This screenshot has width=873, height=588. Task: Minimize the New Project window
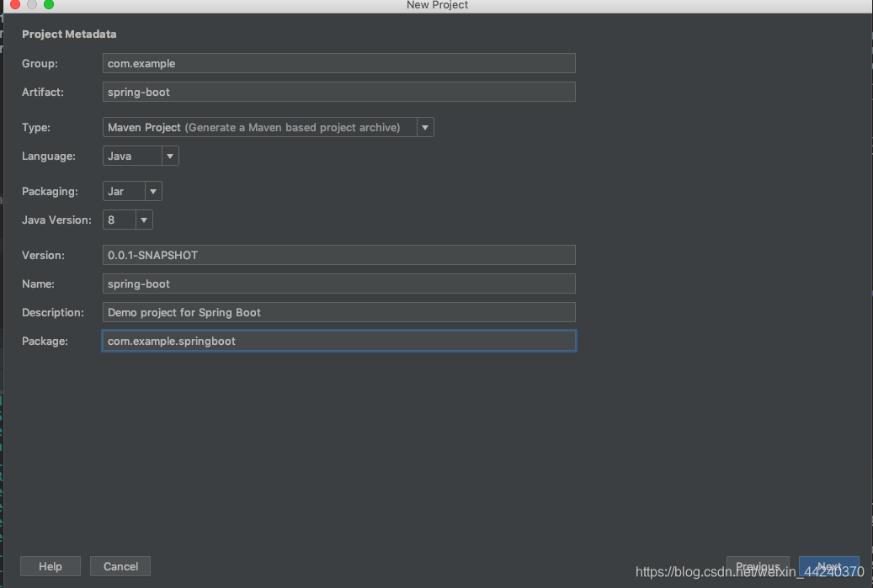pos(32,4)
